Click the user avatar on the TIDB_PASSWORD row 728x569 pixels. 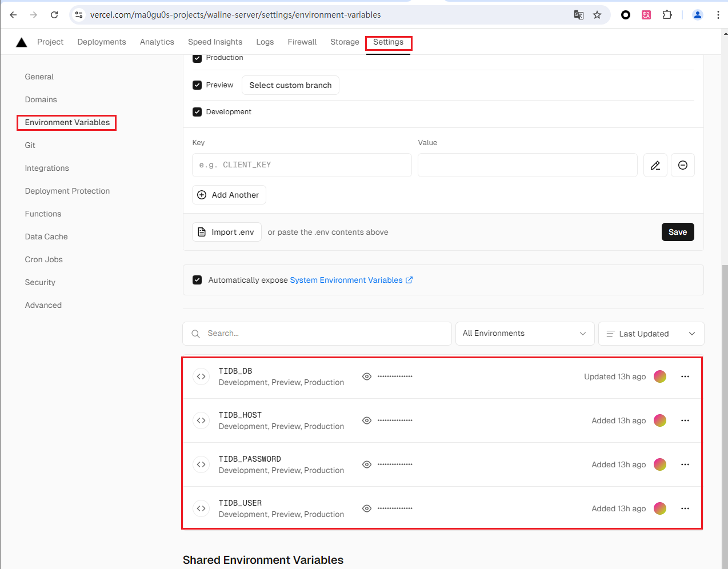tap(660, 464)
